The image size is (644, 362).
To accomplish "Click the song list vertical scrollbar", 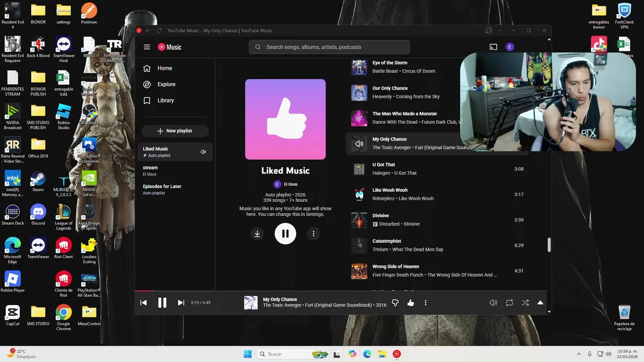I will (549, 245).
